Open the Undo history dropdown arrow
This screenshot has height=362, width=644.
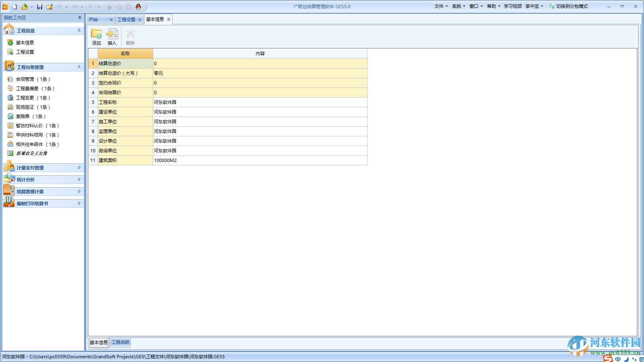[66, 7]
